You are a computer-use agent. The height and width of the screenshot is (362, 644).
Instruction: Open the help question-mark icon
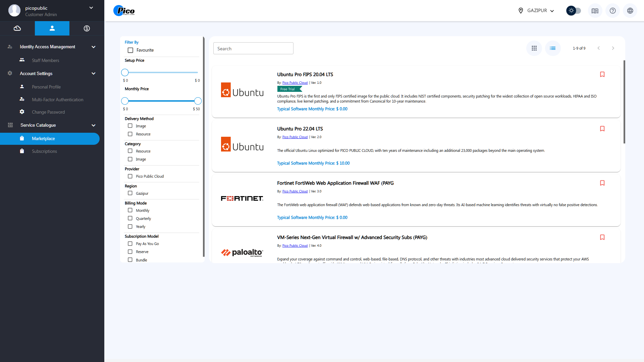tap(612, 11)
